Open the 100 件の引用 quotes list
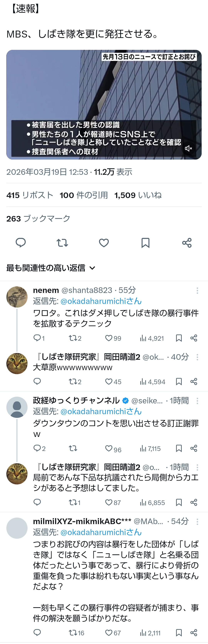208x644 pixels. point(84,195)
